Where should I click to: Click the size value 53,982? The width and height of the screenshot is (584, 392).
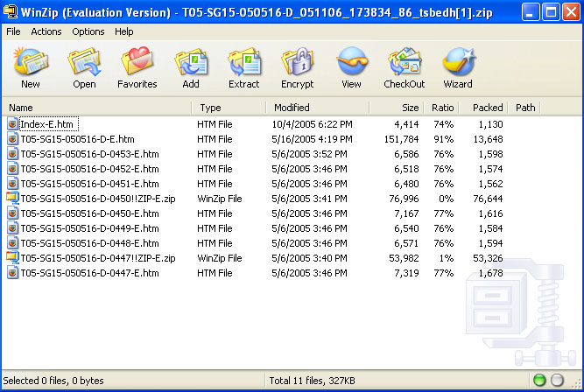[405, 258]
